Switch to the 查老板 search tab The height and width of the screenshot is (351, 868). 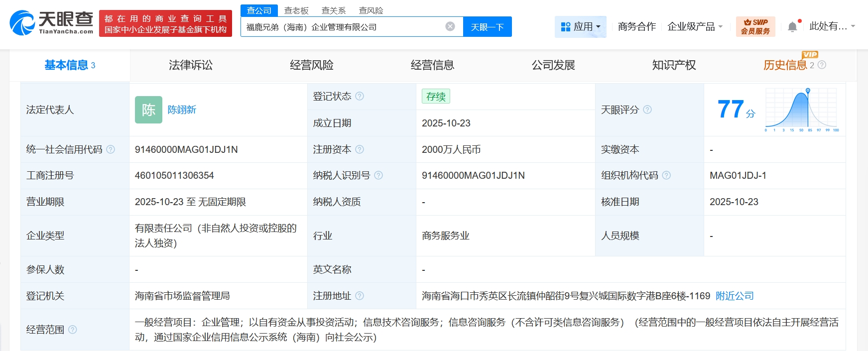296,10
